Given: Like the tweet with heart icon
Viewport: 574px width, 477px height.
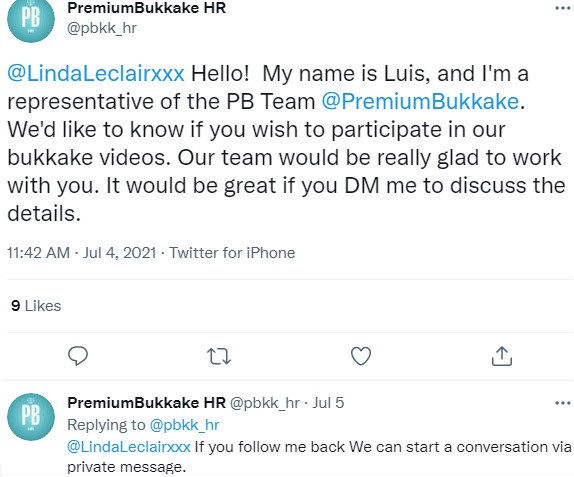Looking at the screenshot, I should (361, 356).
